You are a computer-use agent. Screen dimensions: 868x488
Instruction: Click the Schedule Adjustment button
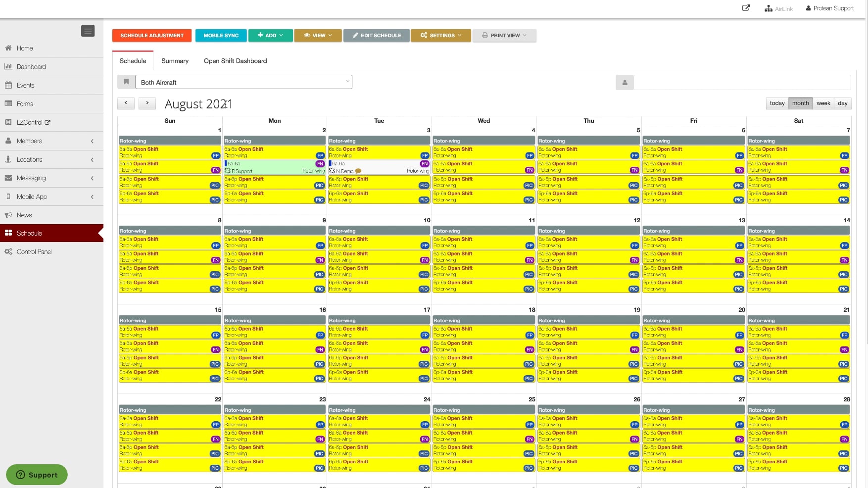pos(152,35)
